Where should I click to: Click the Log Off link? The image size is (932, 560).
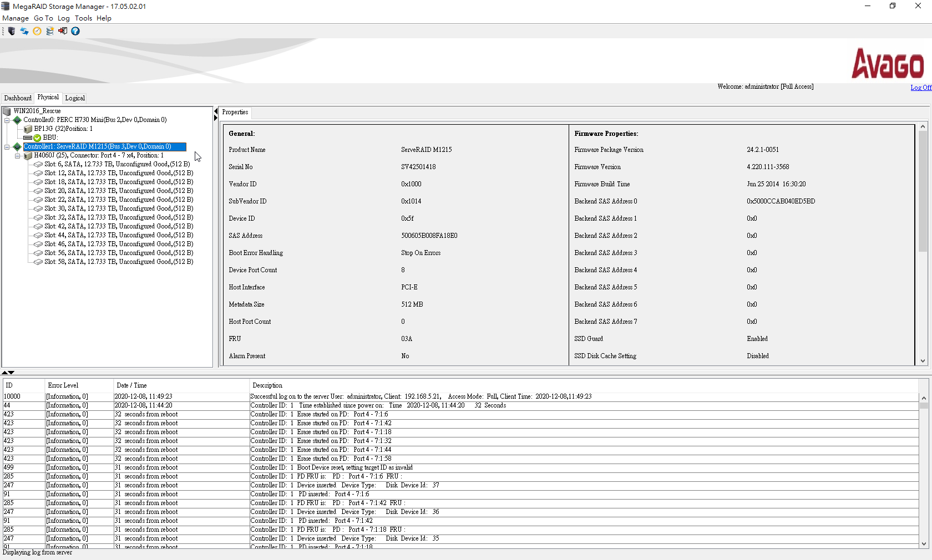pos(921,88)
